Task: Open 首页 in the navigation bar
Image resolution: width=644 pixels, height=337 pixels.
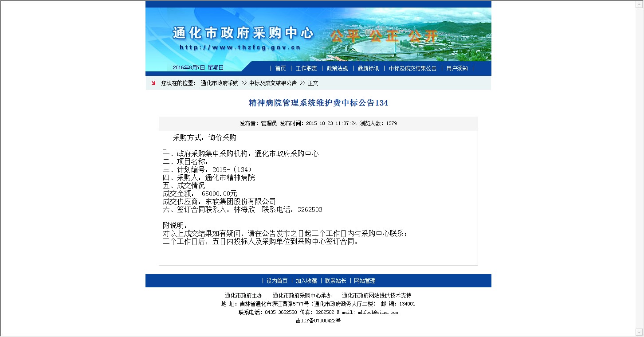Action: (280, 68)
